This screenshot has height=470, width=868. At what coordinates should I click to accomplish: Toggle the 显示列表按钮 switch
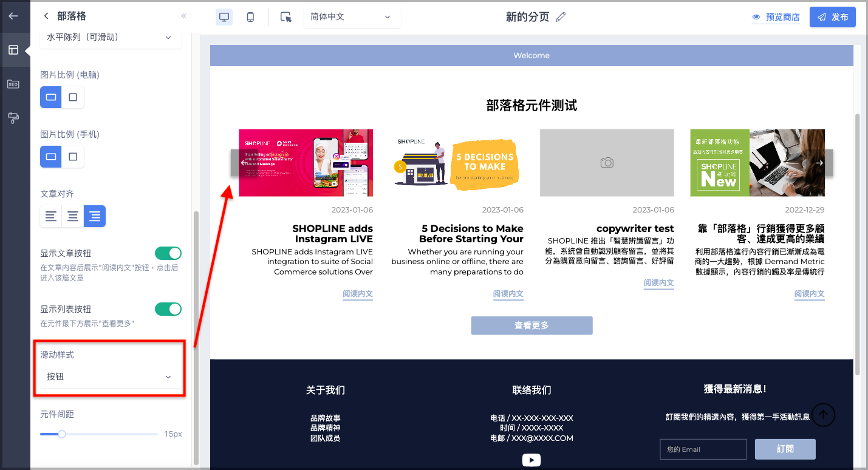point(168,309)
